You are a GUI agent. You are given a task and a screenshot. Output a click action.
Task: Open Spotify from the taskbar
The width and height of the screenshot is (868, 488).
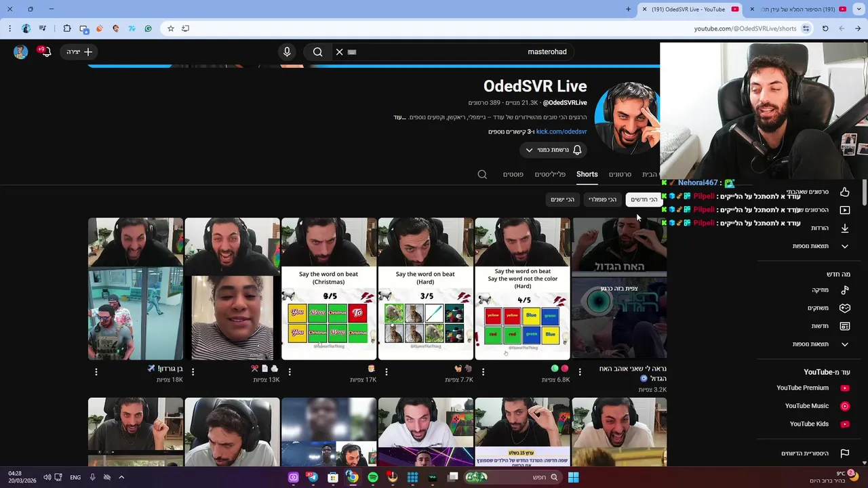click(372, 477)
